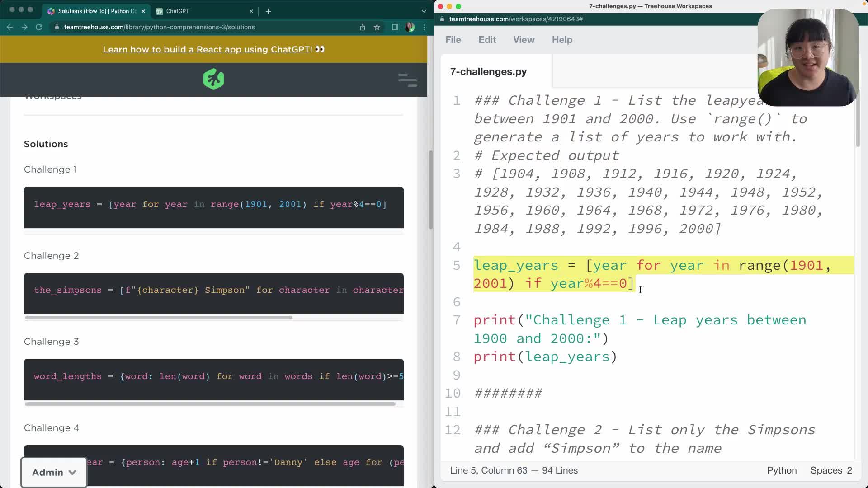
Task: Open Chrome's three-dot options menu
Action: tap(424, 27)
